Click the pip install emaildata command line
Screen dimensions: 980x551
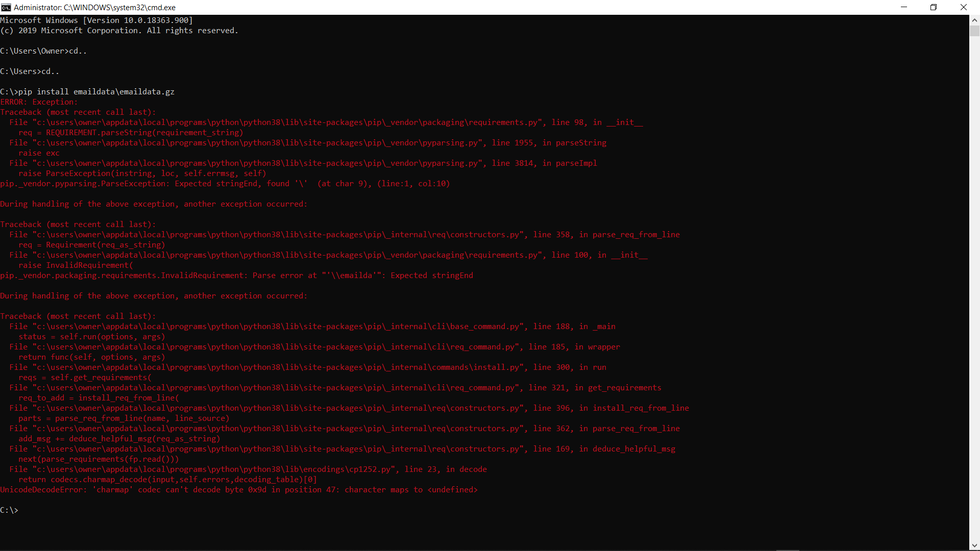pyautogui.click(x=87, y=92)
